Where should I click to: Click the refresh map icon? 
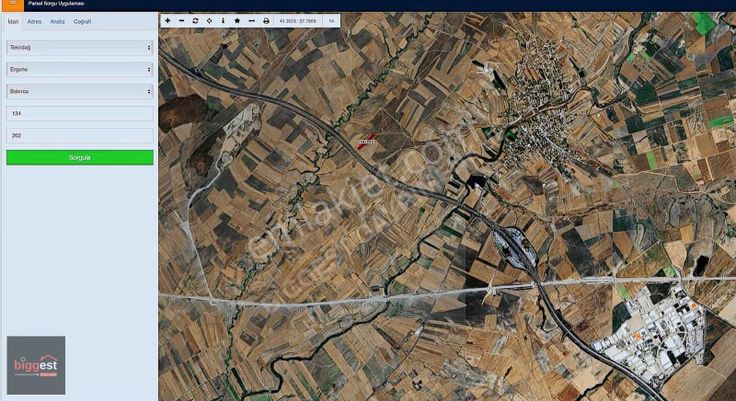(x=195, y=21)
